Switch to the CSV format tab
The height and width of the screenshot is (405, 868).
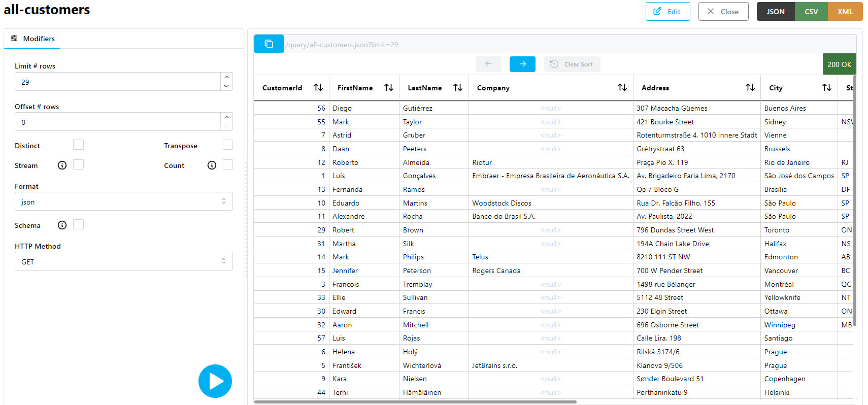pos(811,12)
